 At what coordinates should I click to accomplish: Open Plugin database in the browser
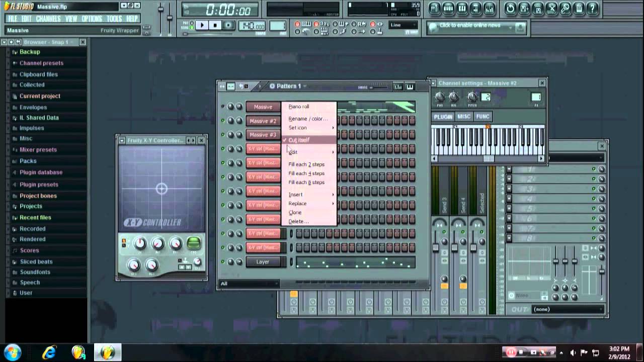(x=41, y=172)
